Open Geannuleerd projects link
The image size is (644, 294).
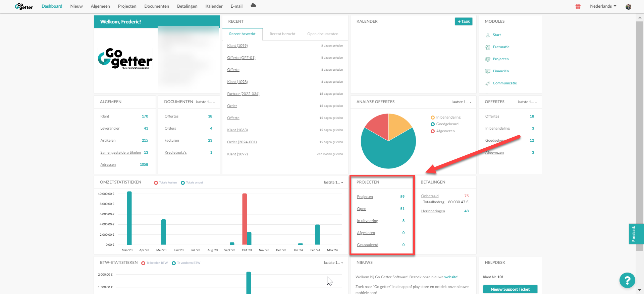[x=368, y=245]
